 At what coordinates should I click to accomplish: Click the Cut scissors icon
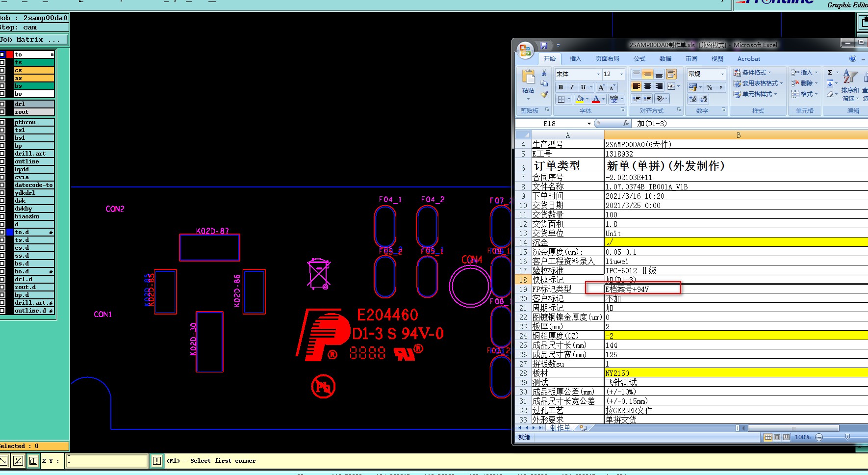(x=544, y=73)
